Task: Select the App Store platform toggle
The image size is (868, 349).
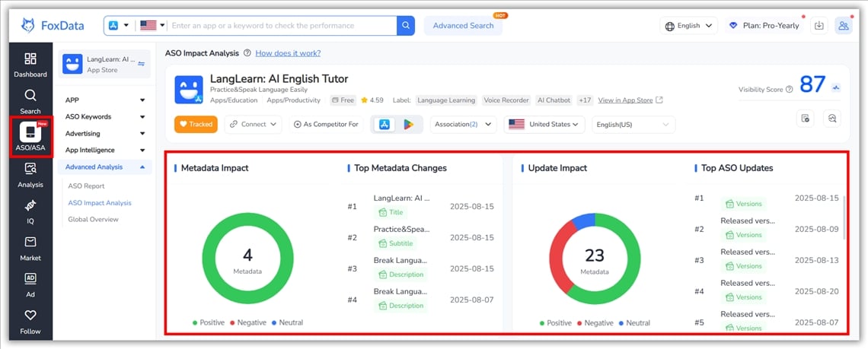Action: point(385,125)
